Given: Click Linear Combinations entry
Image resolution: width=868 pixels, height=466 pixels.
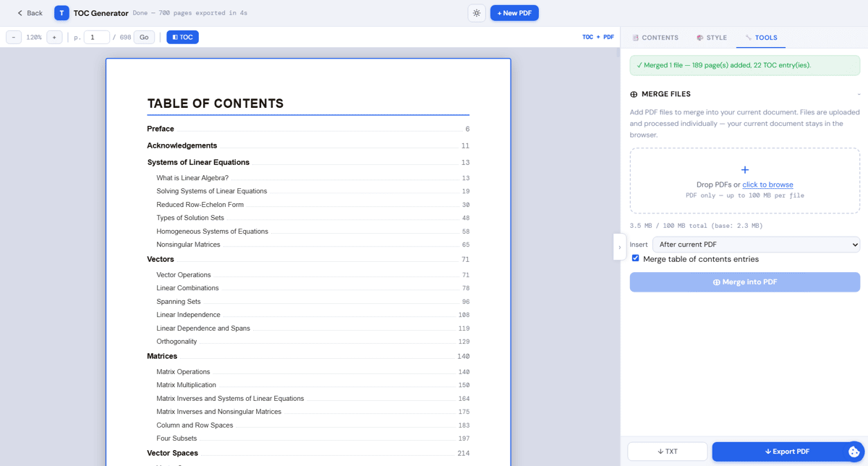Looking at the screenshot, I should 313,288.
